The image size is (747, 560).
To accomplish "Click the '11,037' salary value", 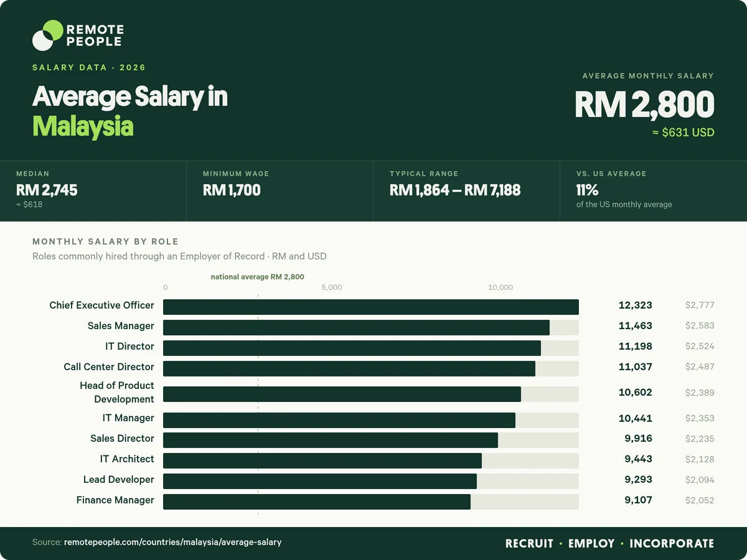I will 636,367.
